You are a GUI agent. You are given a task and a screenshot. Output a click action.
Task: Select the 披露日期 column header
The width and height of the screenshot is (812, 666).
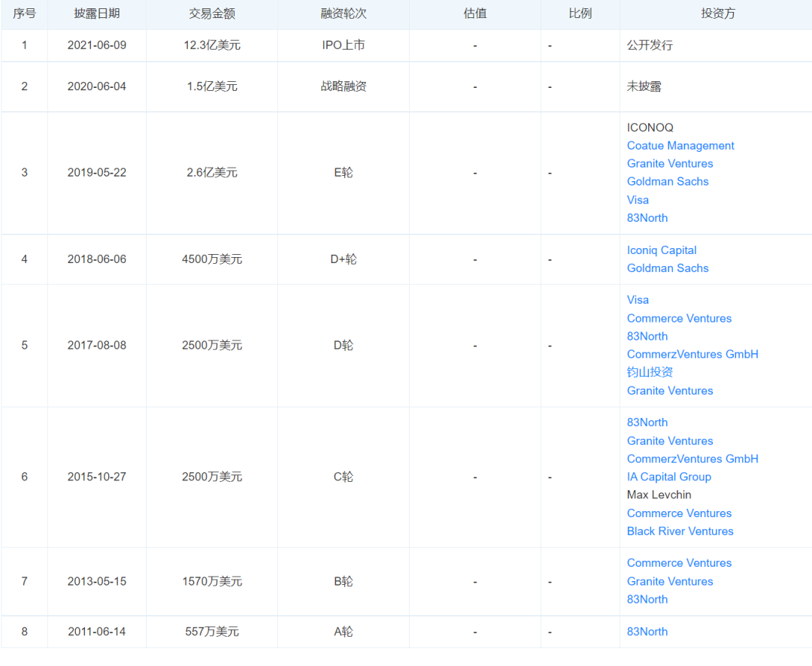97,14
